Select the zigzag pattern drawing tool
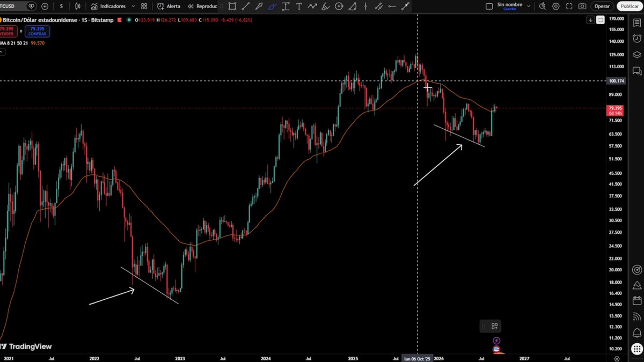 [312, 6]
